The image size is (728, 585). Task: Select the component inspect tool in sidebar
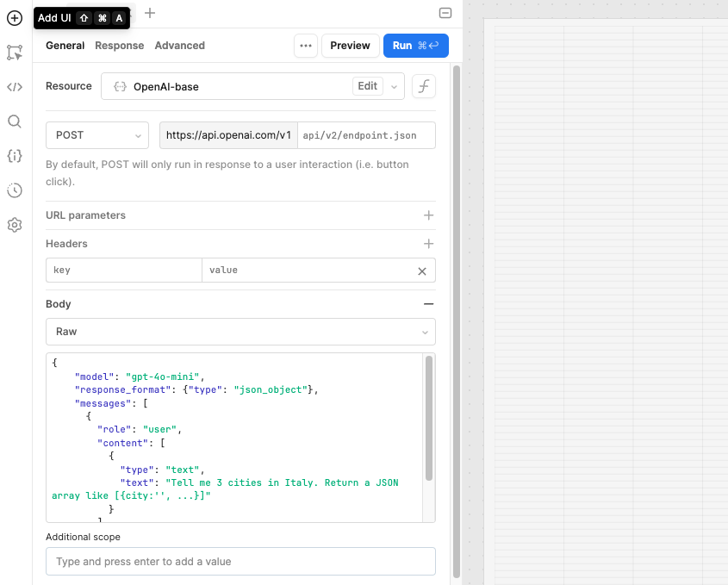(x=14, y=53)
